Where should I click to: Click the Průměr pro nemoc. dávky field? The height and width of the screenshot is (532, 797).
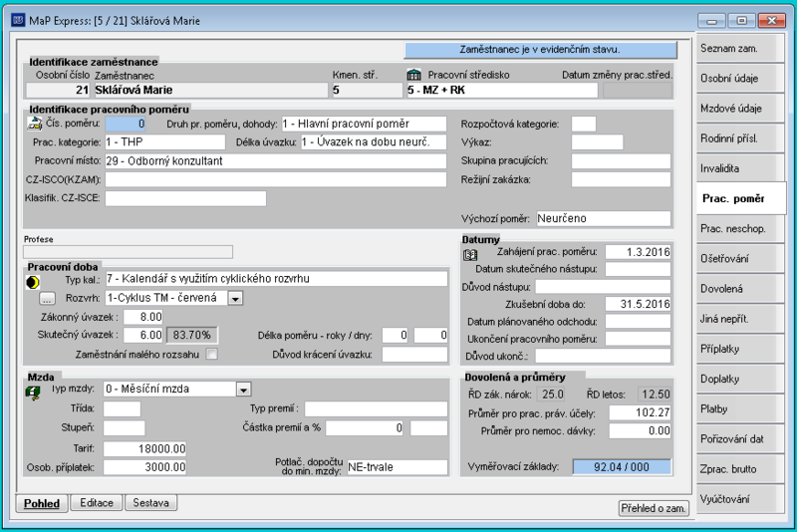(640, 431)
